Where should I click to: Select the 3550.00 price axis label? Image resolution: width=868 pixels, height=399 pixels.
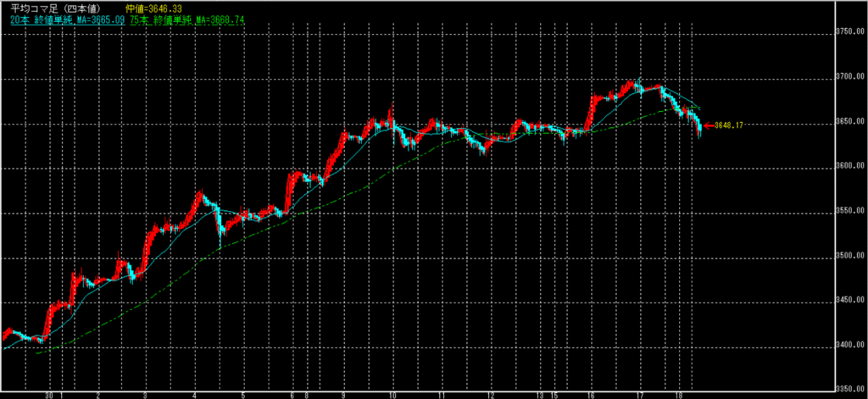(850, 212)
